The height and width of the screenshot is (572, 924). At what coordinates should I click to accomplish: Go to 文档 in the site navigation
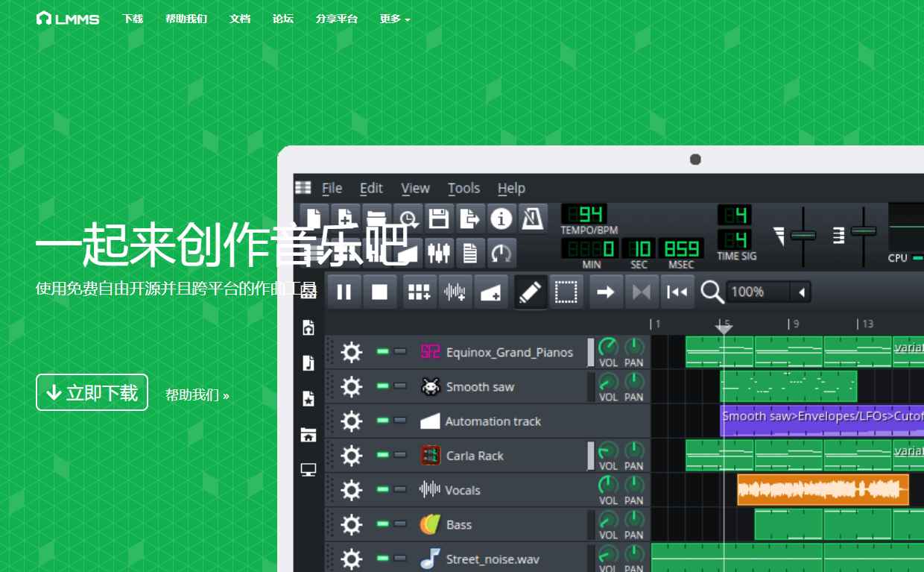pyautogui.click(x=240, y=19)
